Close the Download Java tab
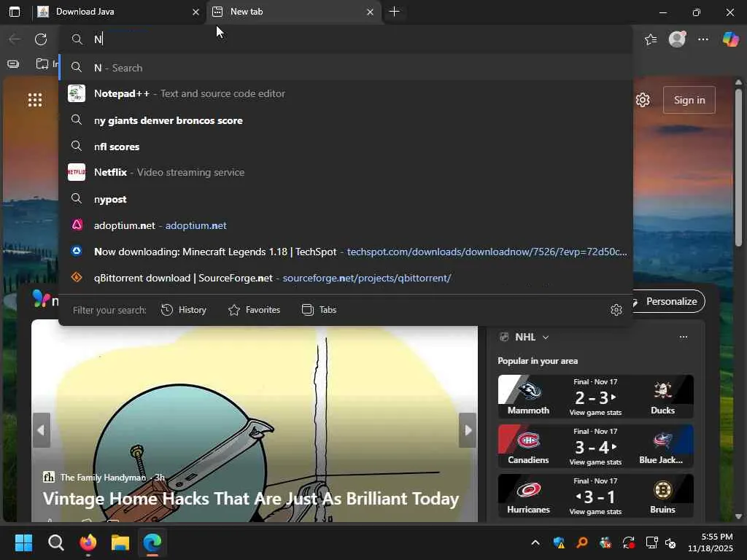The image size is (747, 560). click(196, 12)
